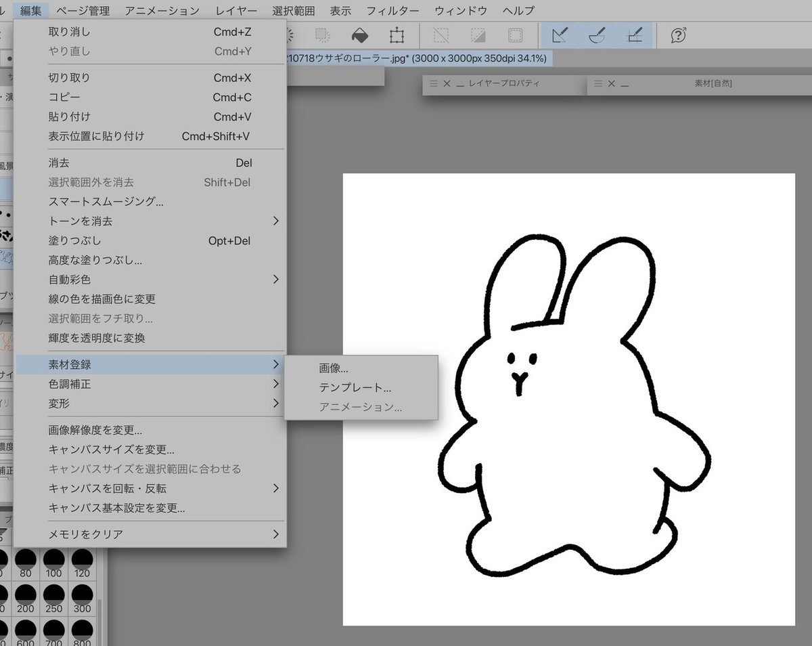Click the Fill paint bucket toolbar icon
This screenshot has height=646, width=812.
(360, 35)
